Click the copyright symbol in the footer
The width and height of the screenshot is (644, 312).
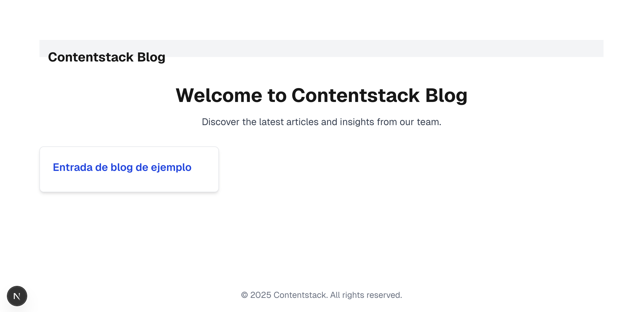pyautogui.click(x=244, y=295)
